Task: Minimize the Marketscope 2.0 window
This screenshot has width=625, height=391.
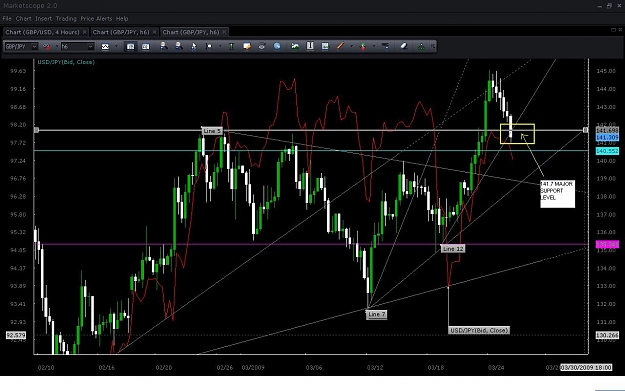Action: tap(600, 6)
